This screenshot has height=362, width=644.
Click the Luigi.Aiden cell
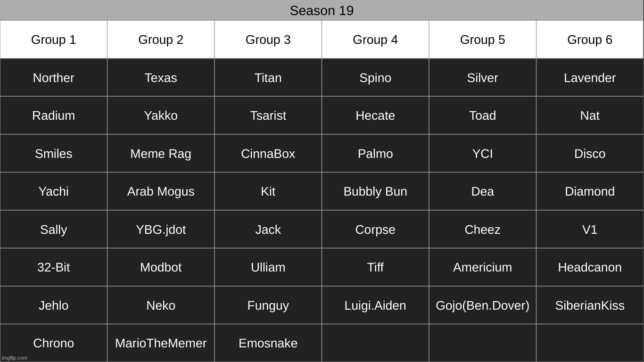(x=375, y=305)
